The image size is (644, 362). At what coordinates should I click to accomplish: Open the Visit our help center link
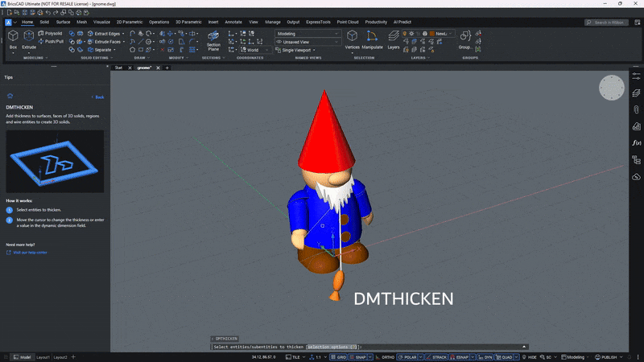pyautogui.click(x=30, y=253)
